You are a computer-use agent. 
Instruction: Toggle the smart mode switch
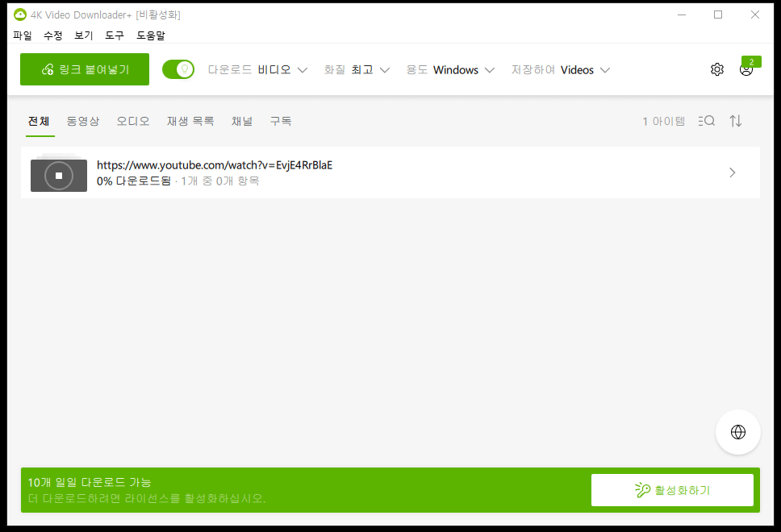(x=177, y=69)
